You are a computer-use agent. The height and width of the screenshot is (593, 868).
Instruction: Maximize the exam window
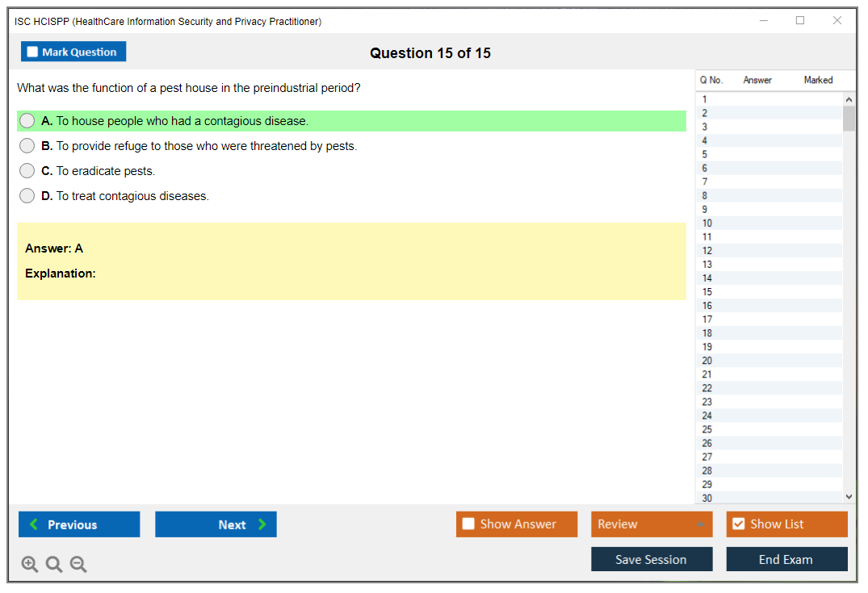point(800,21)
